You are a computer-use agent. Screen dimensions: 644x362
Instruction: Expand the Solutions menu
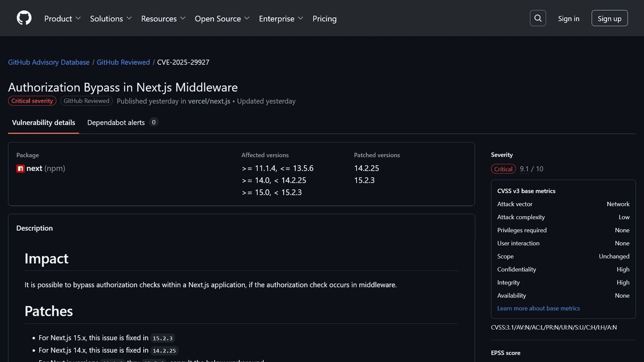111,18
